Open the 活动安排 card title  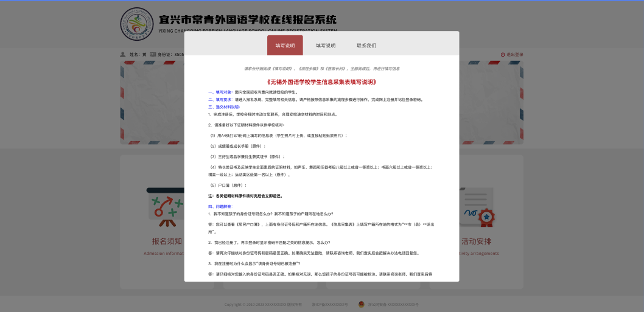[x=477, y=241]
